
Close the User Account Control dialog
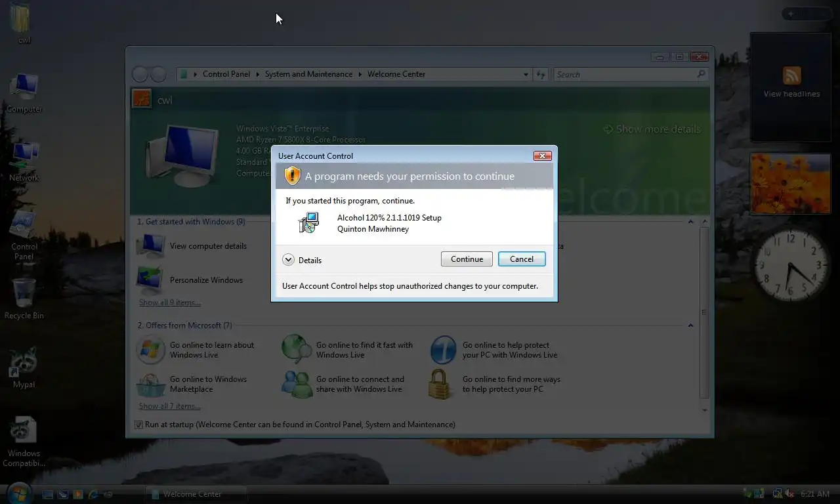pos(542,156)
